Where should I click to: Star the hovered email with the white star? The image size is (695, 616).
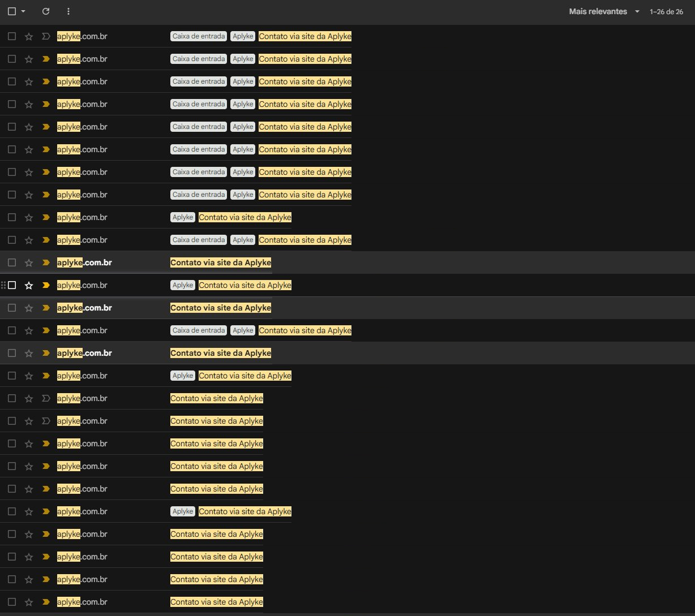pos(29,285)
